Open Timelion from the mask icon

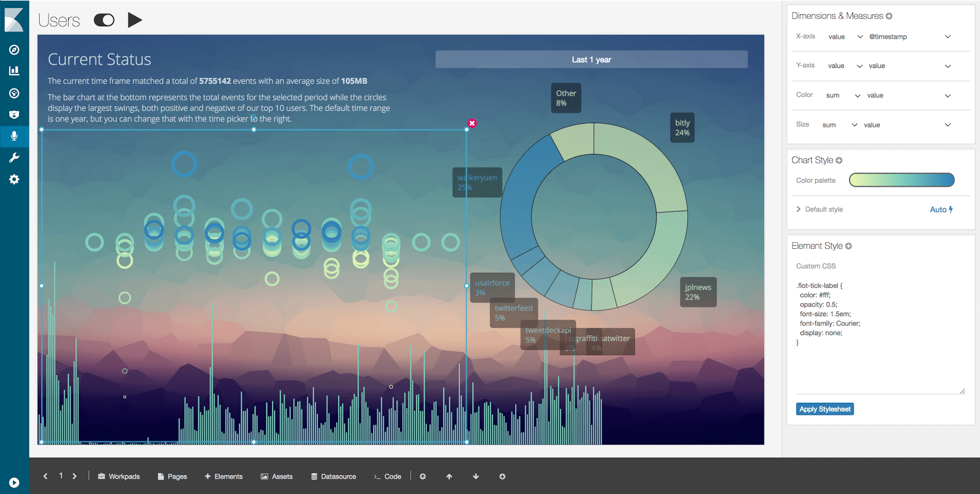coord(14,115)
